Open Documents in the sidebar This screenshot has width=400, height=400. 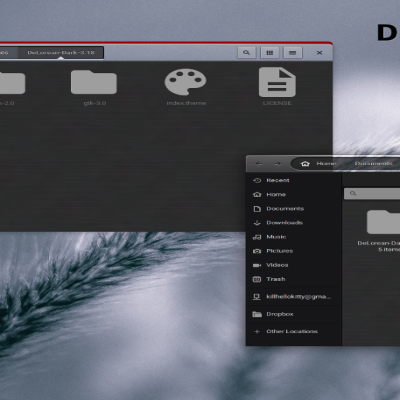click(x=294, y=209)
